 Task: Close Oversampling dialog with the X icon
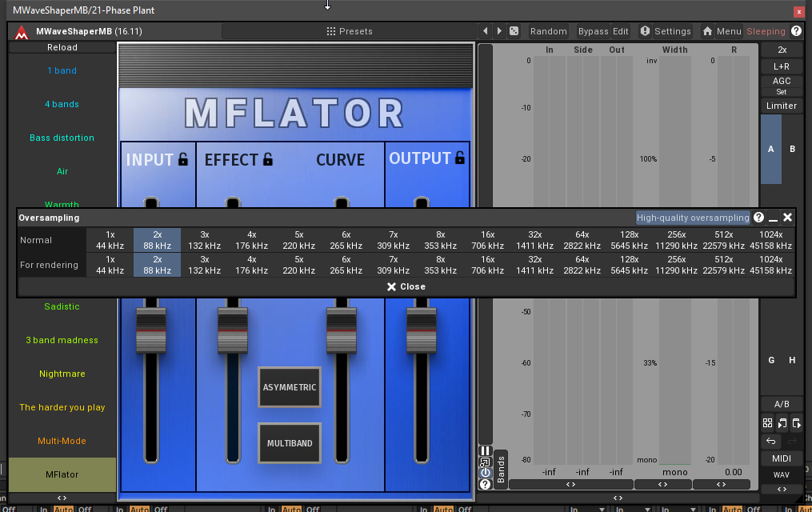(788, 218)
